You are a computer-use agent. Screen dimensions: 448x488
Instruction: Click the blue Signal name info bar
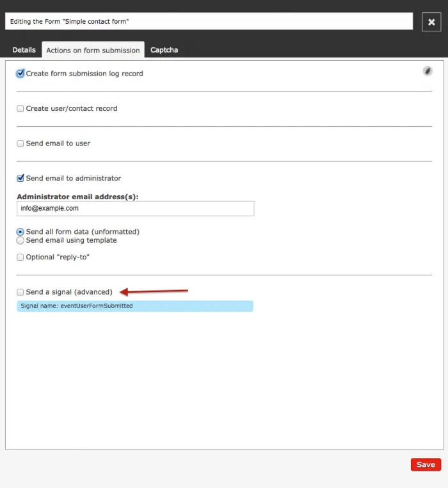pos(134,306)
